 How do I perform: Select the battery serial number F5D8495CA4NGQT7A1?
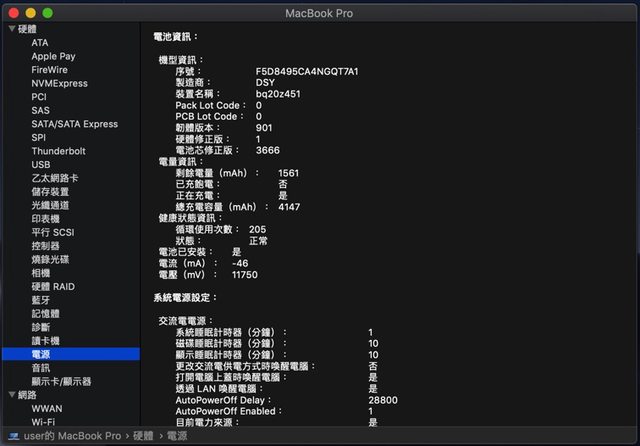pos(307,72)
